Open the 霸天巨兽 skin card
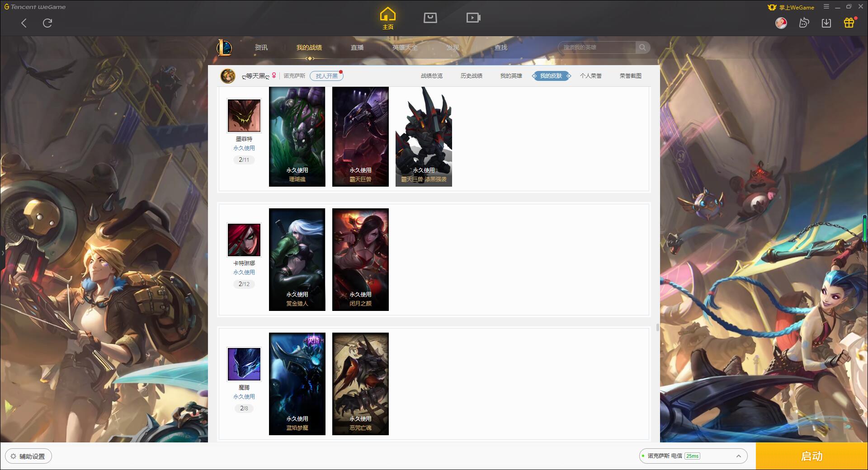 [360, 136]
